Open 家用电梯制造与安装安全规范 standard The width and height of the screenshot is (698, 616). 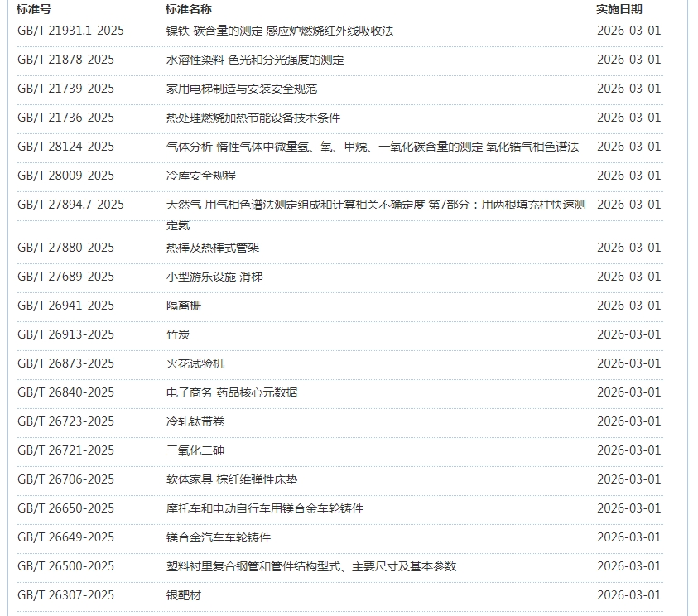point(242,89)
